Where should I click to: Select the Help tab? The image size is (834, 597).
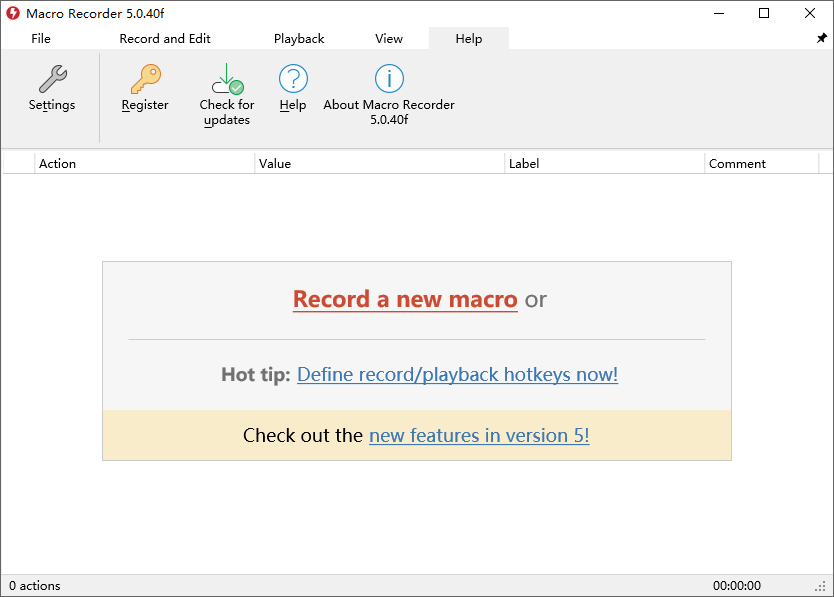click(x=469, y=39)
